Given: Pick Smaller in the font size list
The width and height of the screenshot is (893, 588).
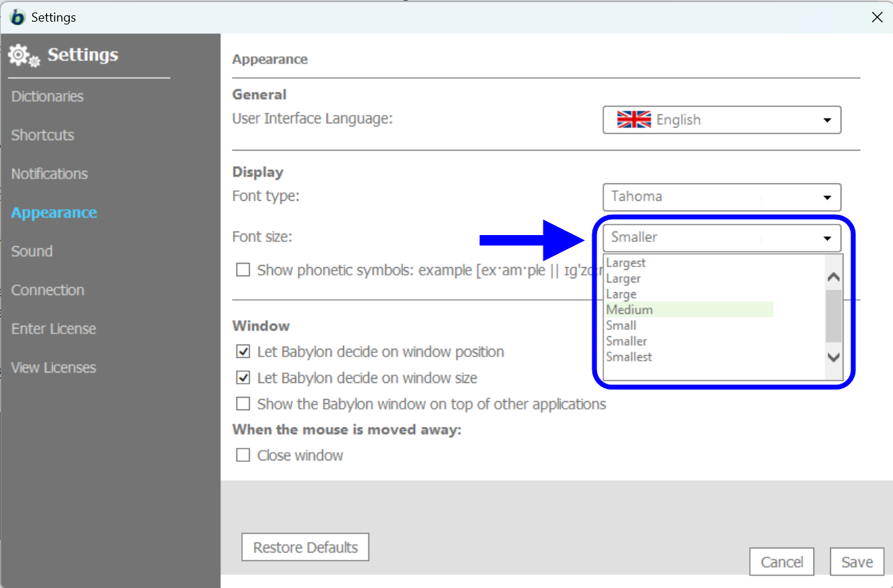Looking at the screenshot, I should point(626,341).
